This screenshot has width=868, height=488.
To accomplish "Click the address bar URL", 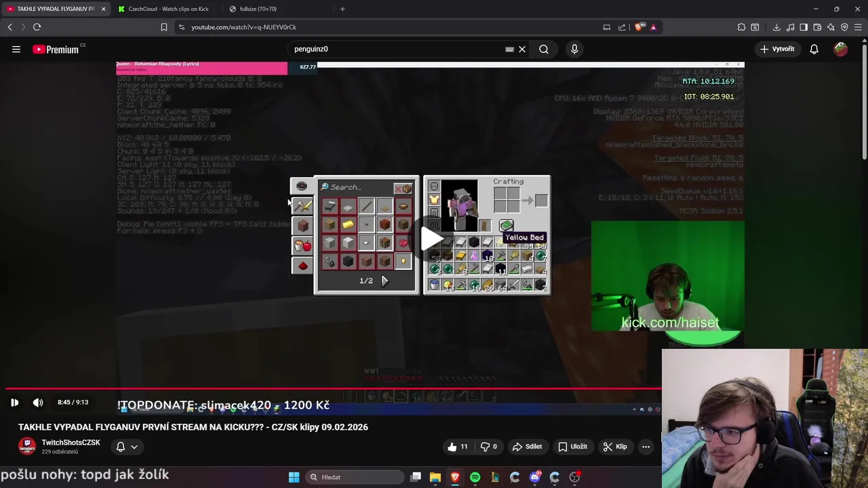I will (243, 27).
